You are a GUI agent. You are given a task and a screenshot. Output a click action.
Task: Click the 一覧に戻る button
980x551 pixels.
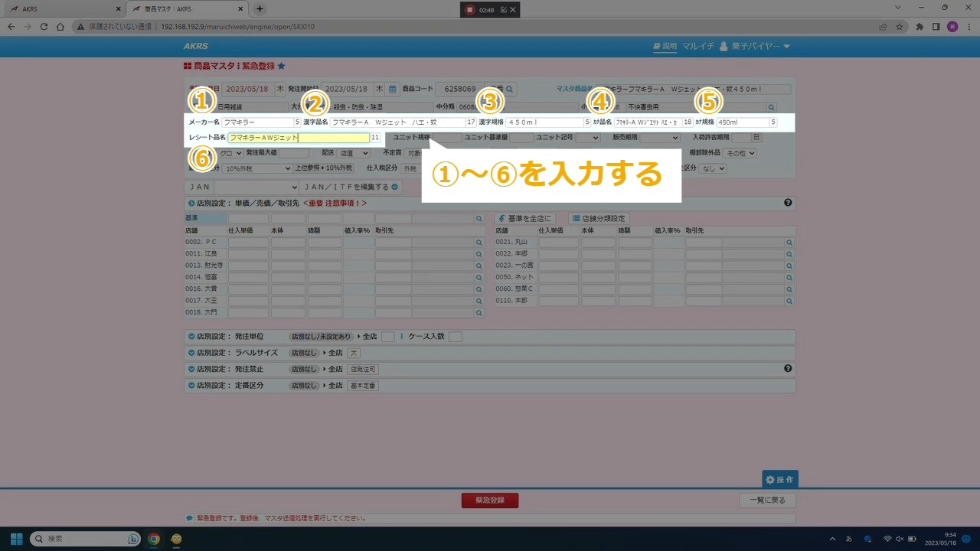click(x=767, y=500)
